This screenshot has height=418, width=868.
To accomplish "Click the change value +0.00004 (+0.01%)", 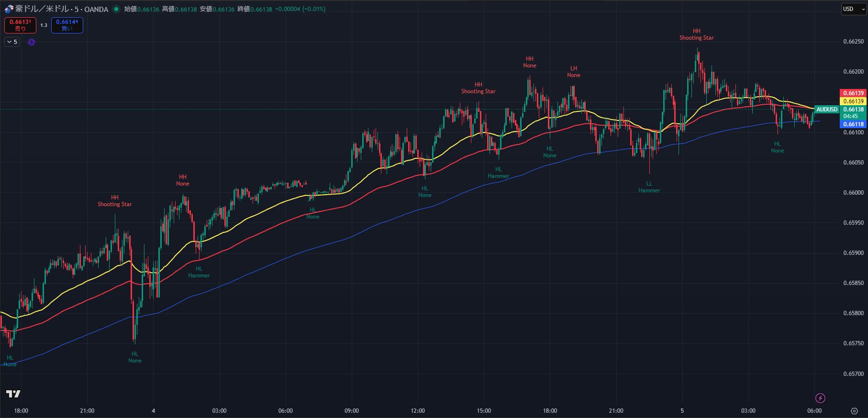I will (x=300, y=9).
